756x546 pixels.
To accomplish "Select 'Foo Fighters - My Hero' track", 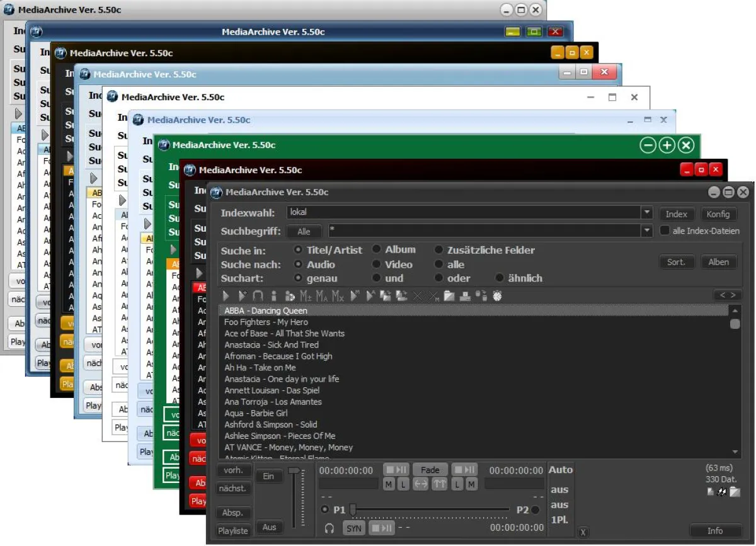I will point(266,322).
